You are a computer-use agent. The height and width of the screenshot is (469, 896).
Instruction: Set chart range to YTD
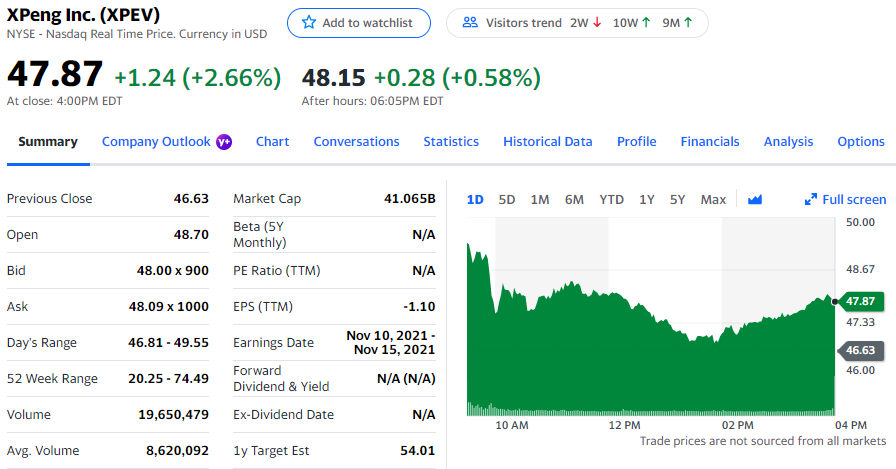coord(611,199)
